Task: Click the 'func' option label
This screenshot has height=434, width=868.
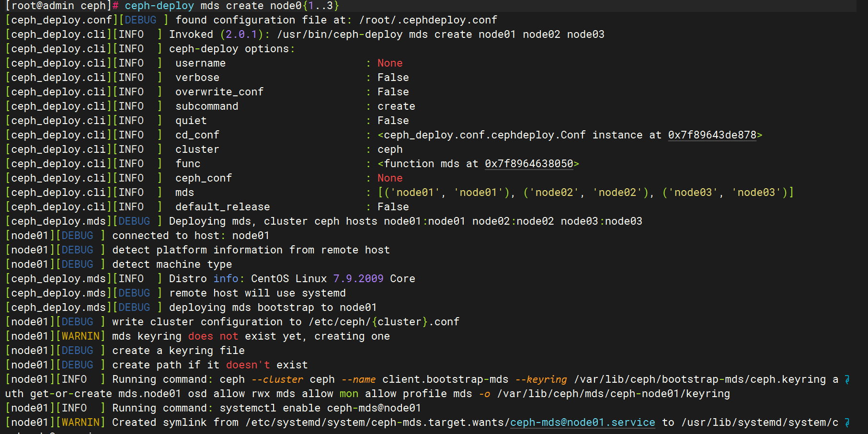Action: pyautogui.click(x=188, y=164)
